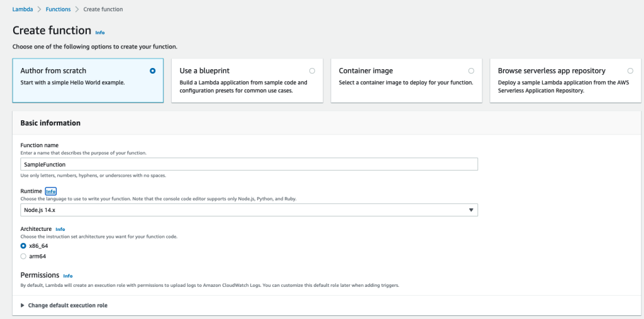This screenshot has width=644, height=319.
Task: Open the Runtime Node.js 14.x dropdown
Action: click(x=249, y=210)
